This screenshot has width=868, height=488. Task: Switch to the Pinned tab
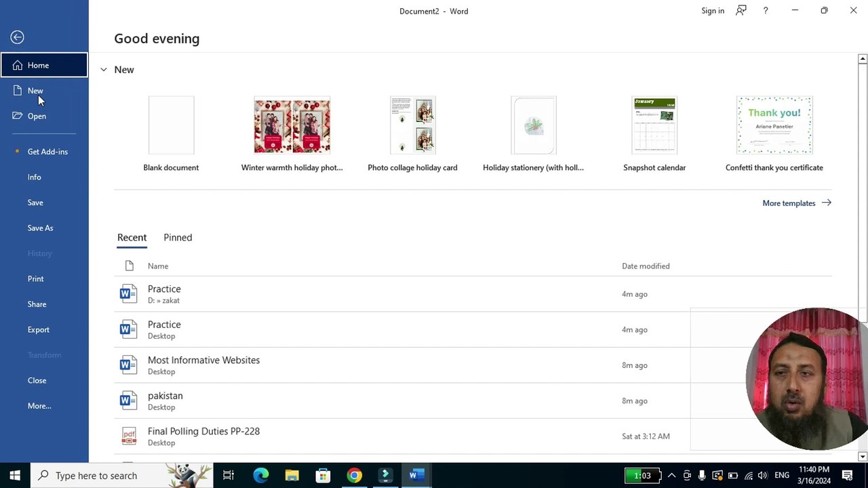178,237
